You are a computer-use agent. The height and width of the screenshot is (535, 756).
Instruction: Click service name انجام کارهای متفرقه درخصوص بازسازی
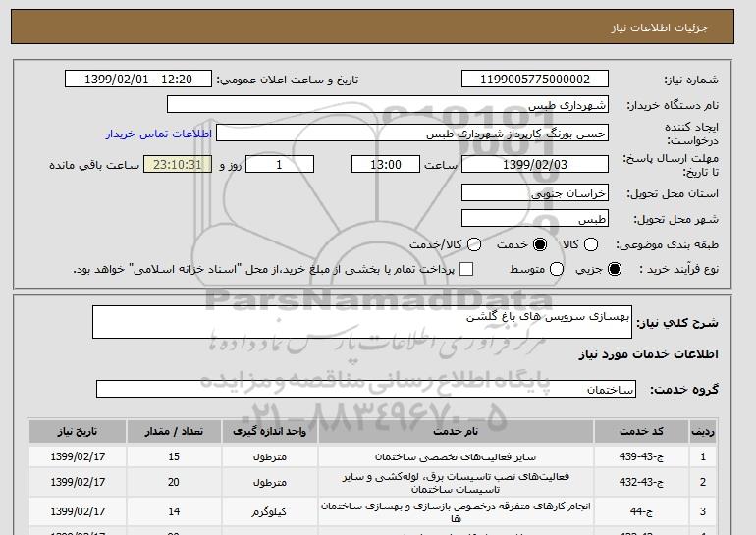click(x=456, y=511)
